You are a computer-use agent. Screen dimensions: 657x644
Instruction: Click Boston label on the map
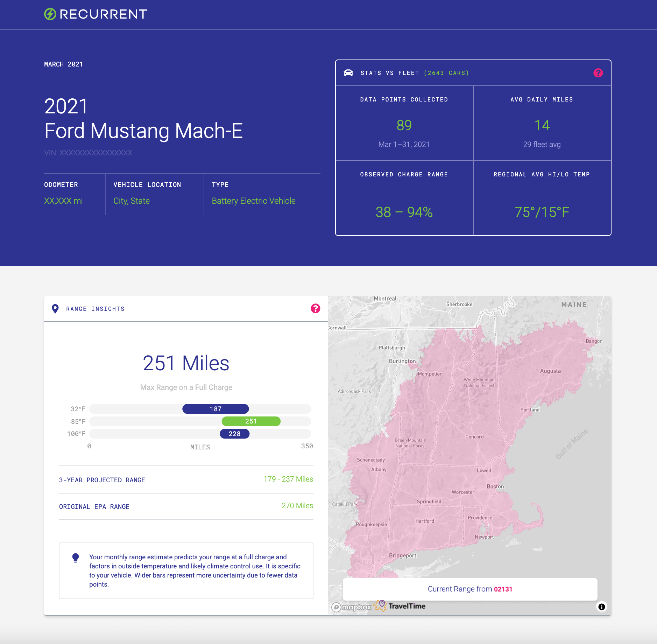click(495, 486)
